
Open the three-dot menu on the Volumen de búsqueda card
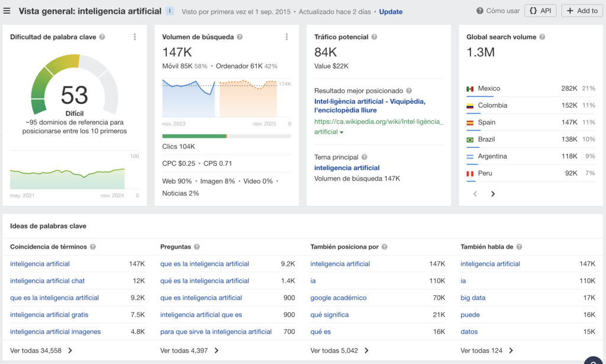click(288, 37)
